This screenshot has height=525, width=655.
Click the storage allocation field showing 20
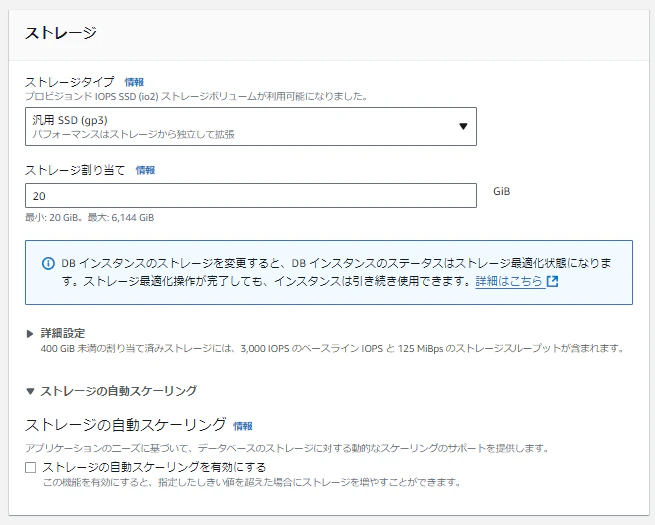click(x=251, y=195)
